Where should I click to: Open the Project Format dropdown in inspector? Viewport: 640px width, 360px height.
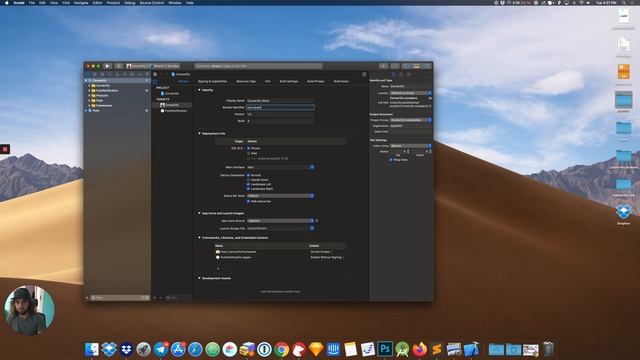(x=411, y=120)
